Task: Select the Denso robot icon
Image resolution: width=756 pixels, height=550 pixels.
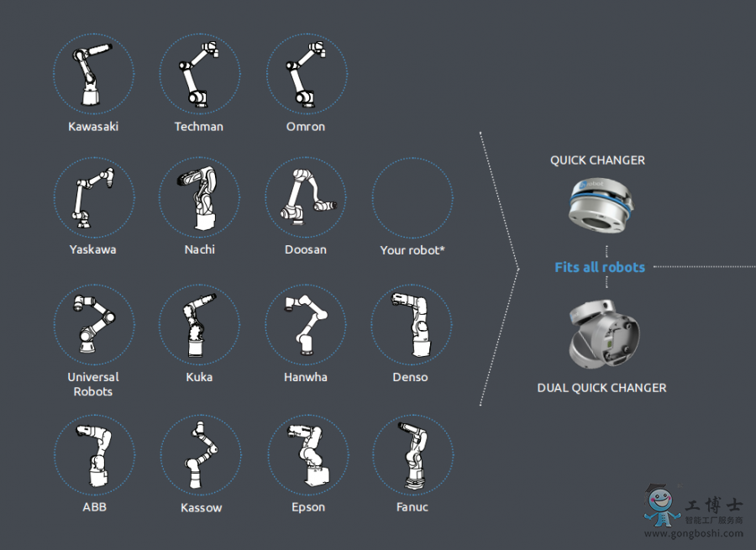Action: [411, 324]
